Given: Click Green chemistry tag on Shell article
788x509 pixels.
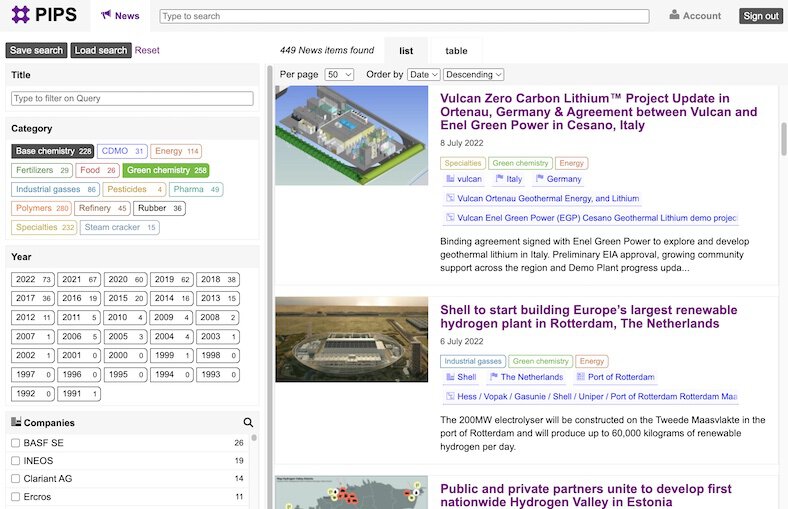Looking at the screenshot, I should [x=541, y=361].
